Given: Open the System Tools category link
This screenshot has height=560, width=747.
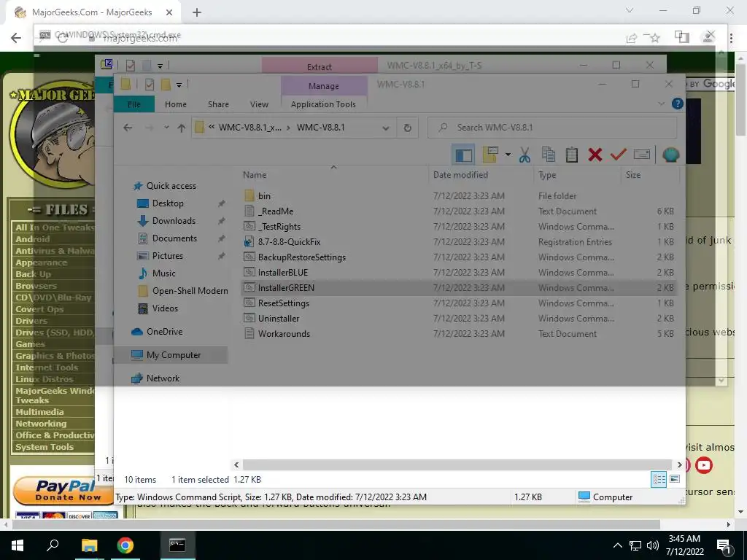Looking at the screenshot, I should [44, 447].
